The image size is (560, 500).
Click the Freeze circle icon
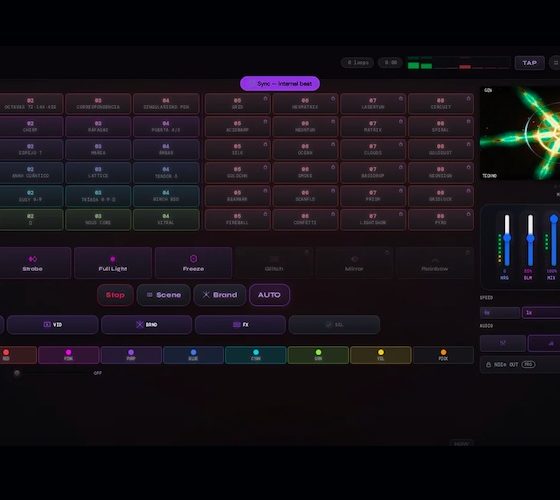[x=193, y=259]
